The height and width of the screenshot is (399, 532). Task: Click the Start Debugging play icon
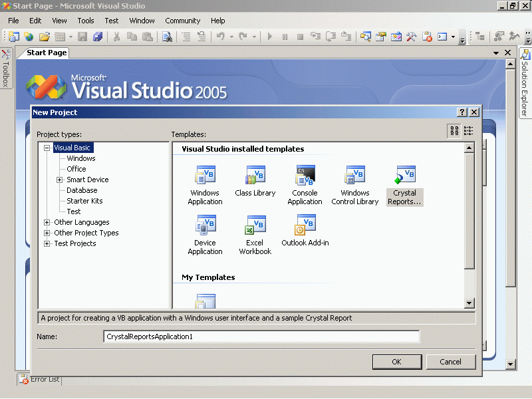point(270,37)
